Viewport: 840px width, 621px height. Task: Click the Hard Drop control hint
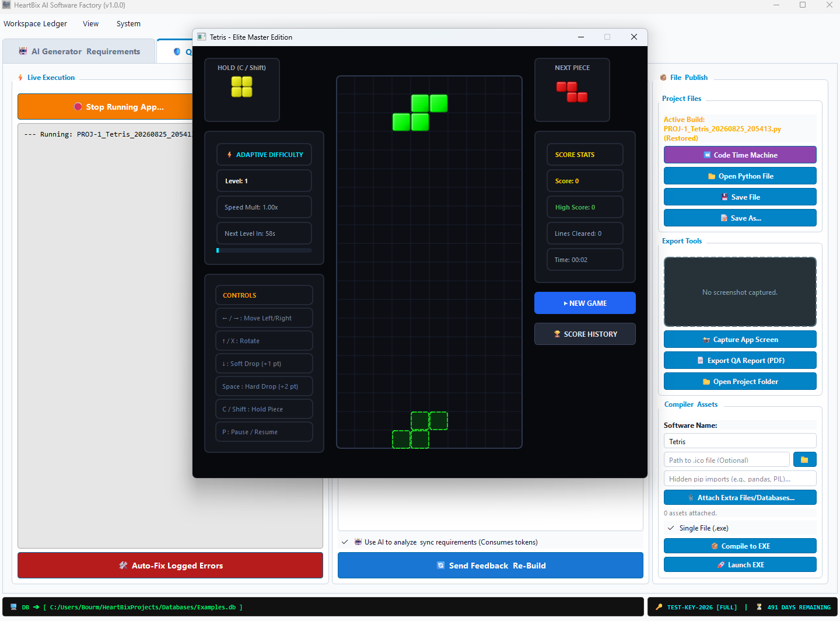click(264, 386)
